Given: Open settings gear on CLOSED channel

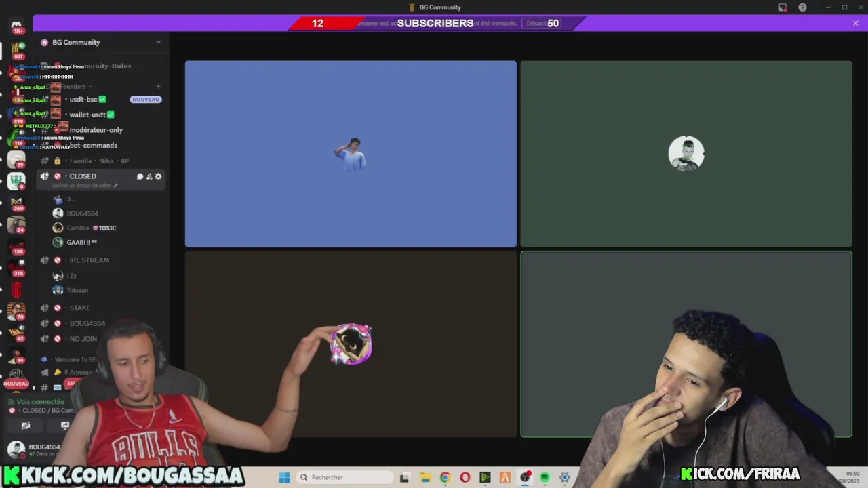Looking at the screenshot, I should click(159, 176).
